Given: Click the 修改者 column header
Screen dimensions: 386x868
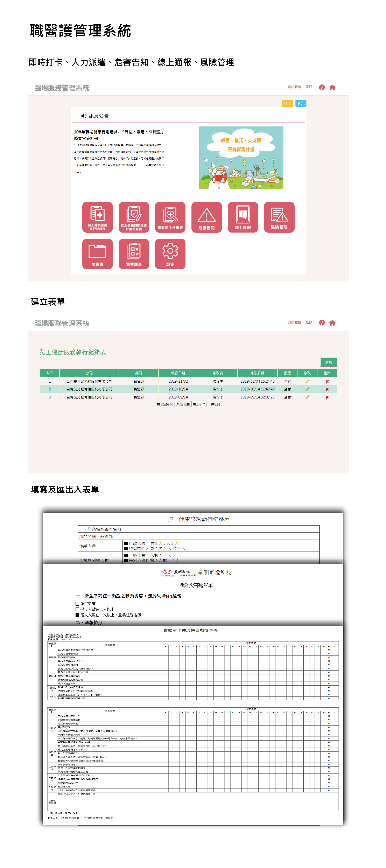Looking at the screenshot, I should pyautogui.click(x=218, y=373).
